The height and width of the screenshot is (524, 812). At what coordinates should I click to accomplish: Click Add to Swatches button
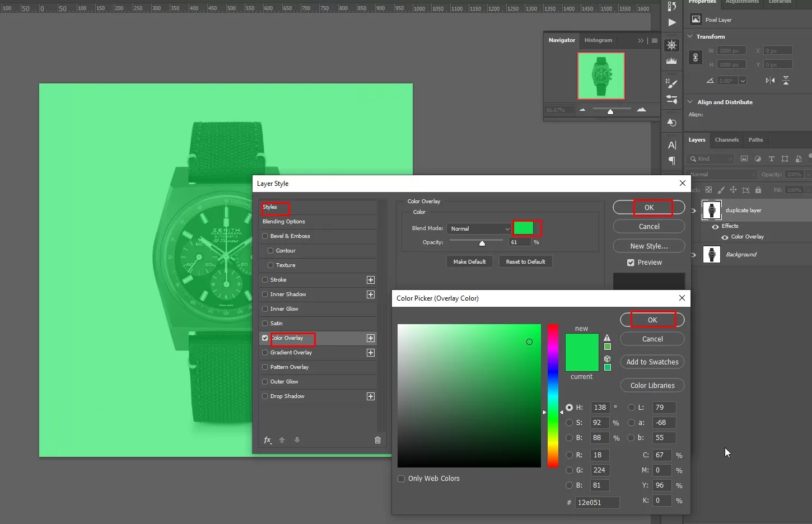coord(652,362)
